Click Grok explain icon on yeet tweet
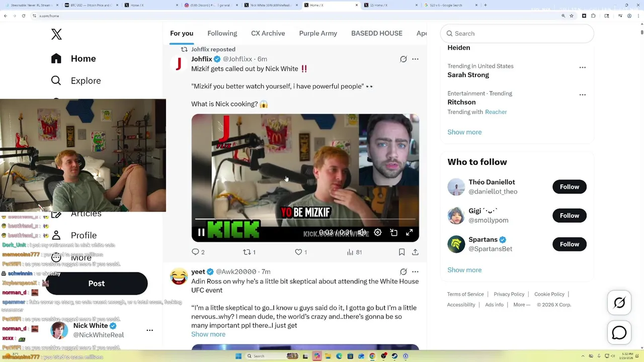This screenshot has height=362, width=644. [403, 271]
